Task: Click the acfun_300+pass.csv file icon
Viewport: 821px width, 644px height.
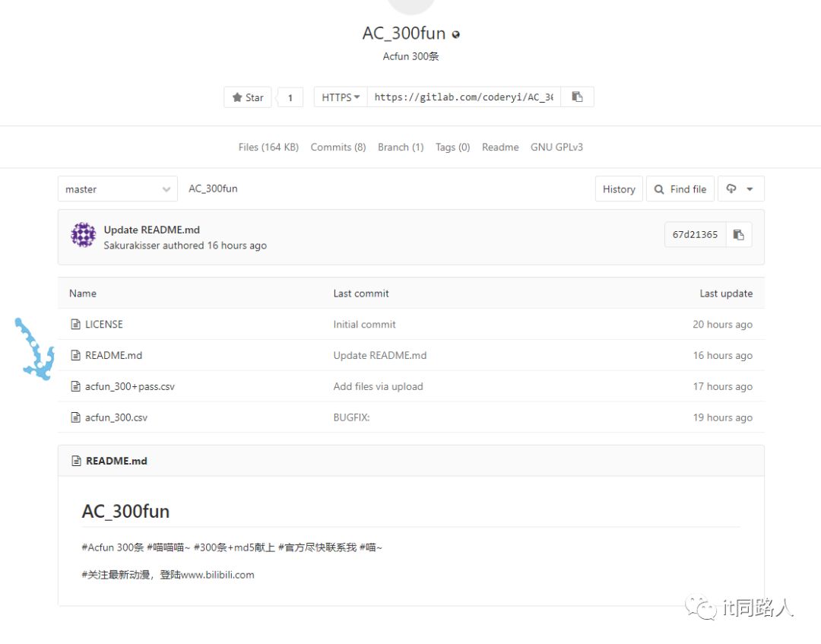Action: (x=76, y=386)
